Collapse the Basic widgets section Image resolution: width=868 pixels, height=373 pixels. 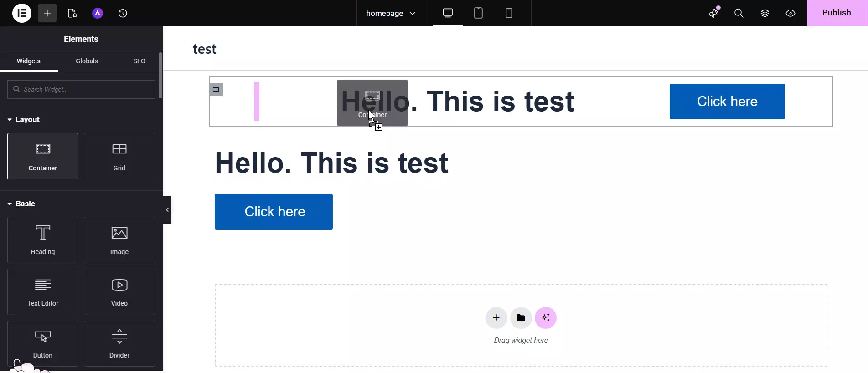[x=21, y=204]
